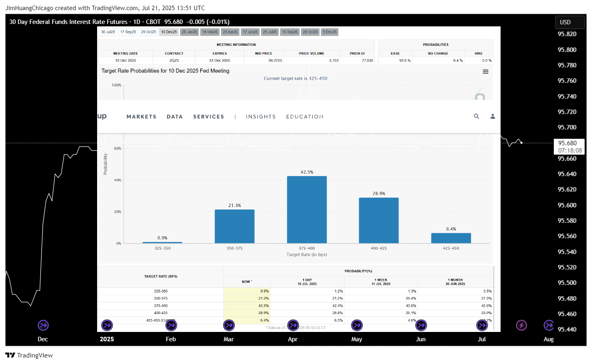Click the event marker above Aug

click(549, 325)
